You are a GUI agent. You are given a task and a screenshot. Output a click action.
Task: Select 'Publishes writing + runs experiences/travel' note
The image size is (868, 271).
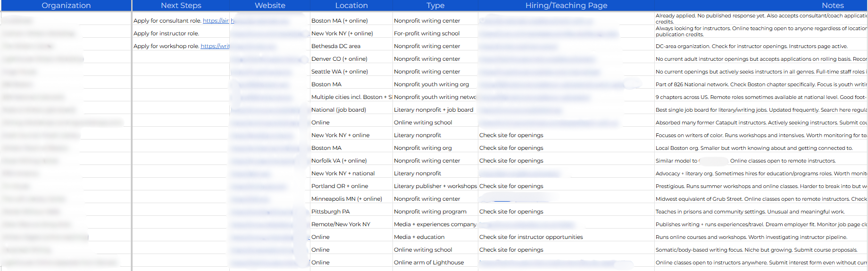[x=761, y=224]
